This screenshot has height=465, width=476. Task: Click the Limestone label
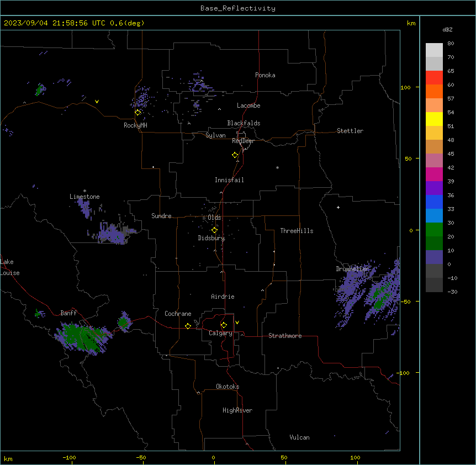pos(84,197)
